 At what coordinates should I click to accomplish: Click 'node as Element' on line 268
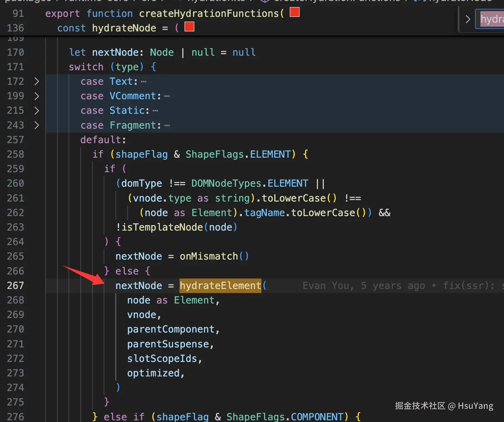171,300
